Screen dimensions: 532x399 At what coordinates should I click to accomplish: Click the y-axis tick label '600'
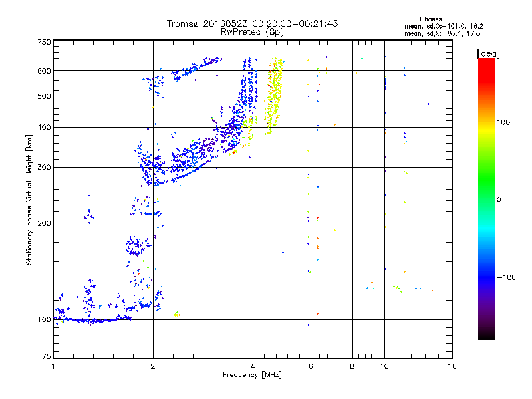(44, 71)
